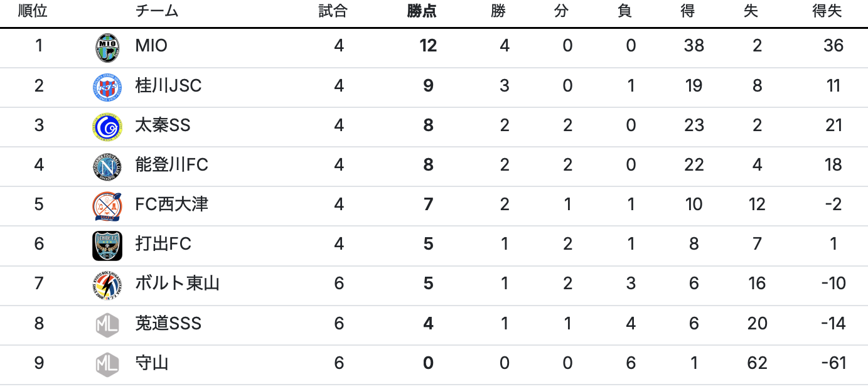868x389 pixels.
Task: Click the 勝点 column header
Action: point(422,11)
